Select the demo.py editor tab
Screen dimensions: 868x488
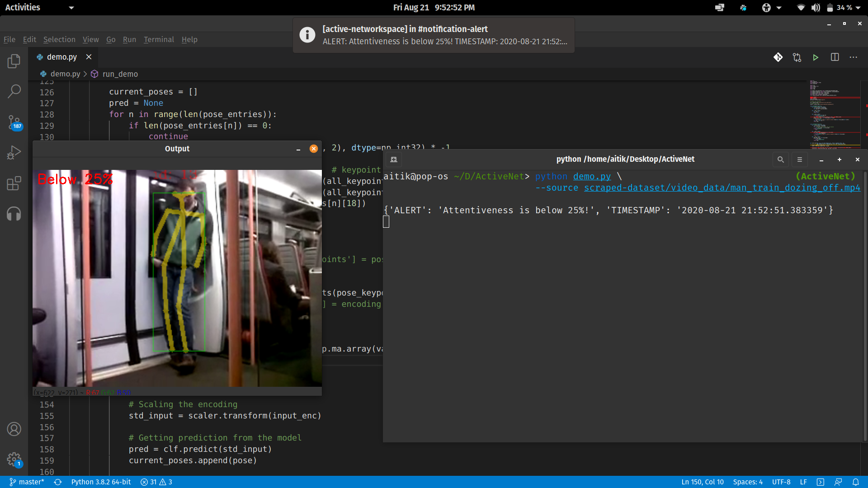62,57
